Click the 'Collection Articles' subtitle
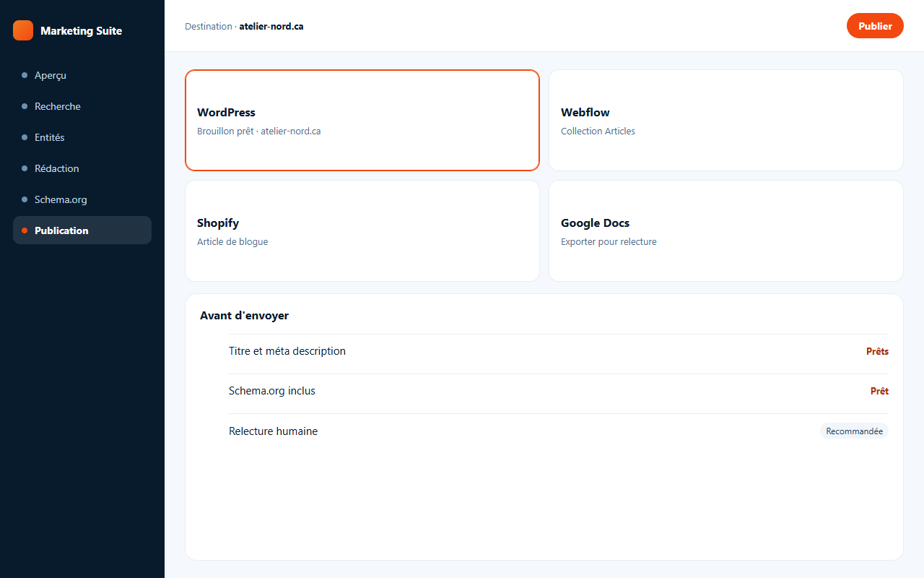 click(x=598, y=131)
